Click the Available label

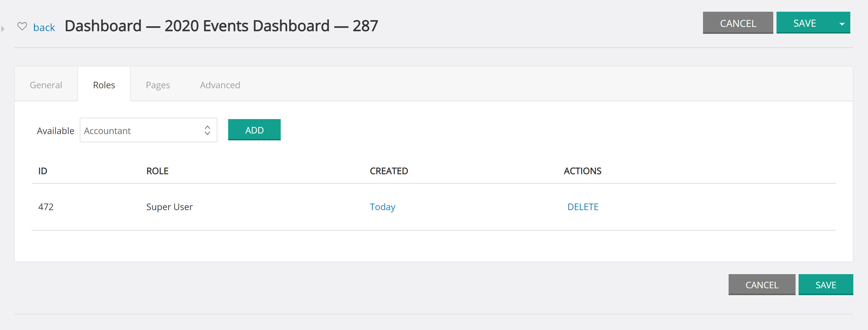point(55,131)
